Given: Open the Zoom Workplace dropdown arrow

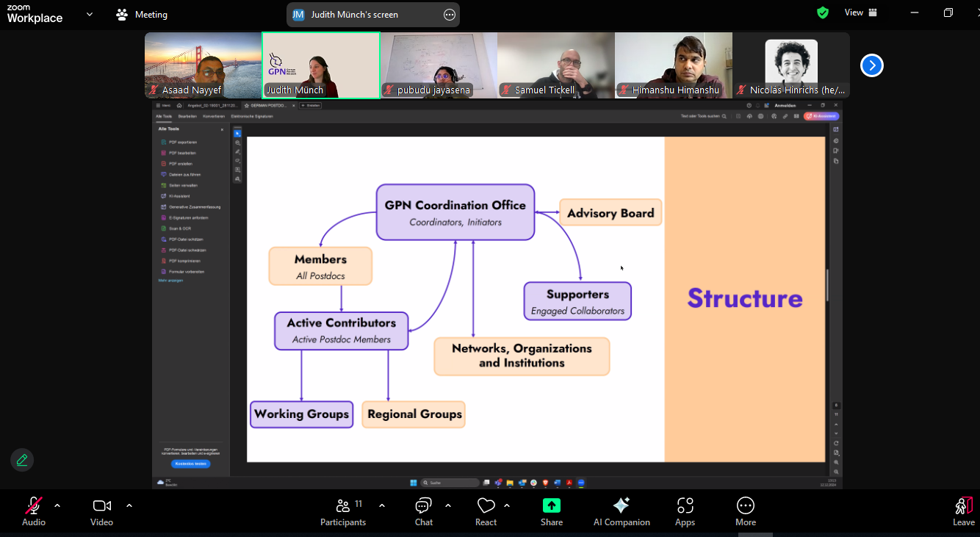Looking at the screenshot, I should coord(90,14).
